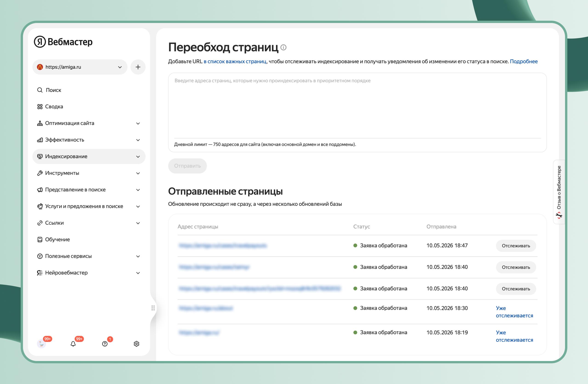Click green status dot in 18:19 row
Viewport: 588px width, 384px height.
click(355, 332)
